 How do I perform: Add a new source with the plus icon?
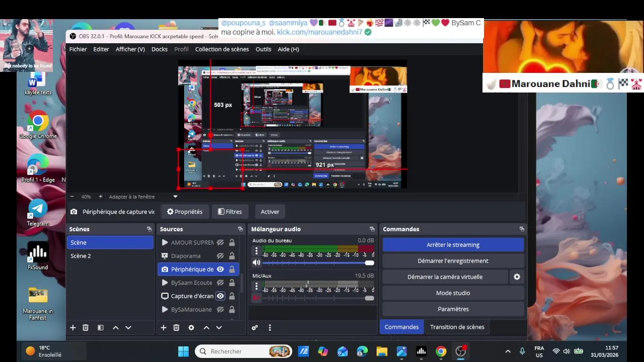(x=163, y=327)
